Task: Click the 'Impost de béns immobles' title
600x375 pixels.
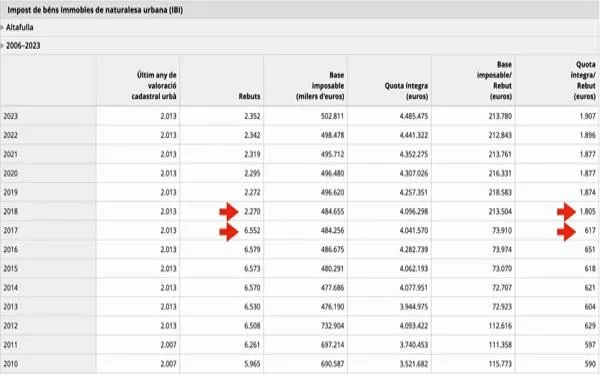Action: (x=95, y=10)
